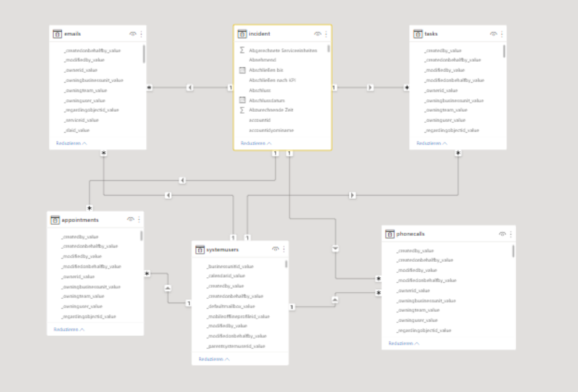Click calendar icon beside Abschlussdatum

[x=242, y=100]
